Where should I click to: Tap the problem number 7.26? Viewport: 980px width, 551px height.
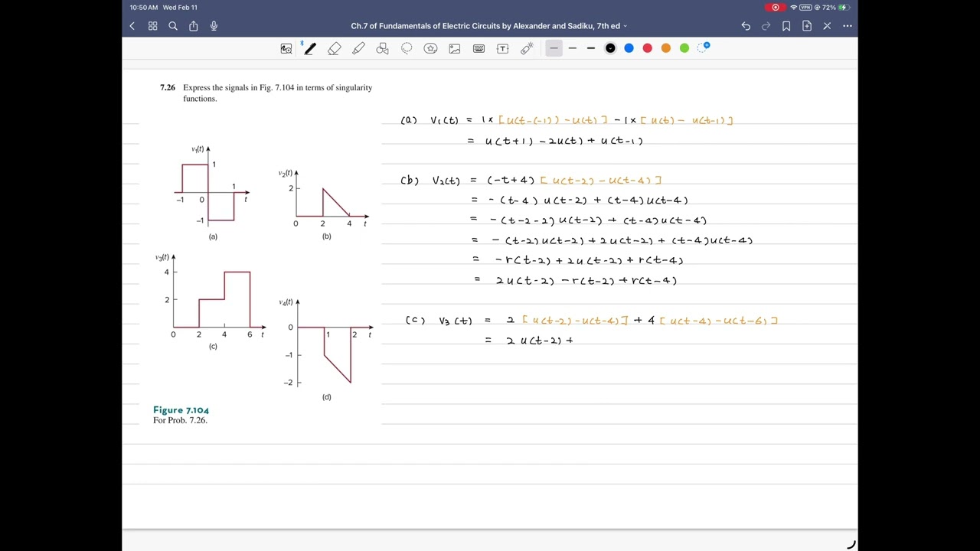[168, 88]
